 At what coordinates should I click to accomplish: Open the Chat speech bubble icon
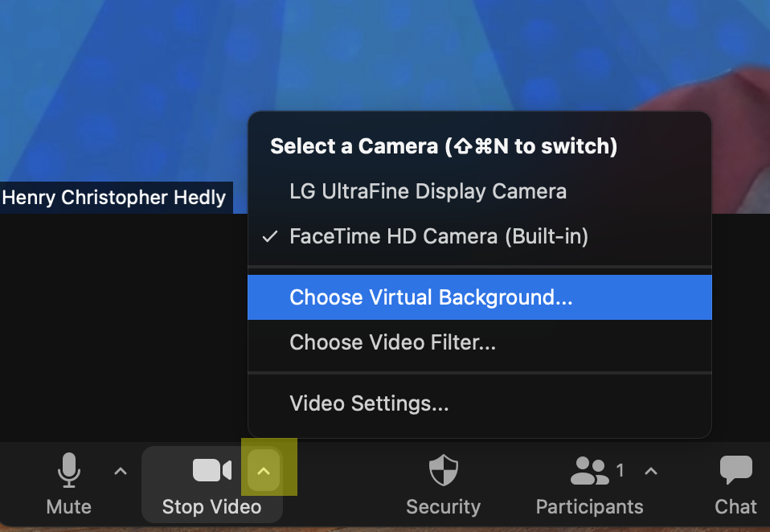[735, 470]
